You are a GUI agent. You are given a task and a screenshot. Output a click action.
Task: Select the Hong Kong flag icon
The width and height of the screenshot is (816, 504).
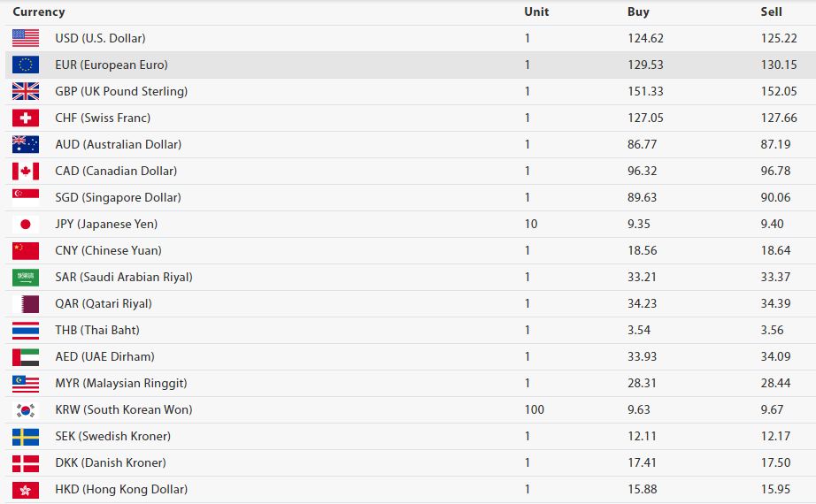pos(26,490)
